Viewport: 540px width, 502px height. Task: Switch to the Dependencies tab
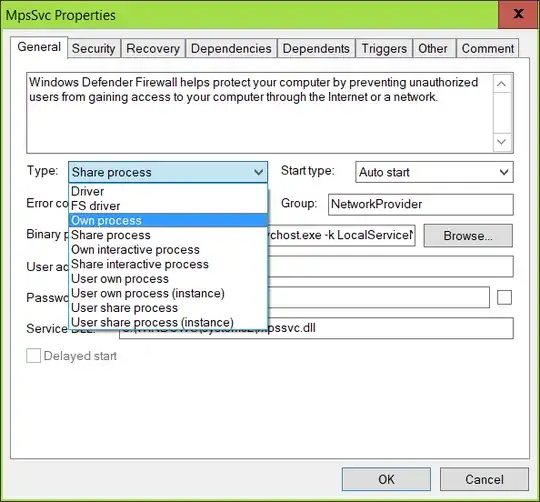[231, 49]
